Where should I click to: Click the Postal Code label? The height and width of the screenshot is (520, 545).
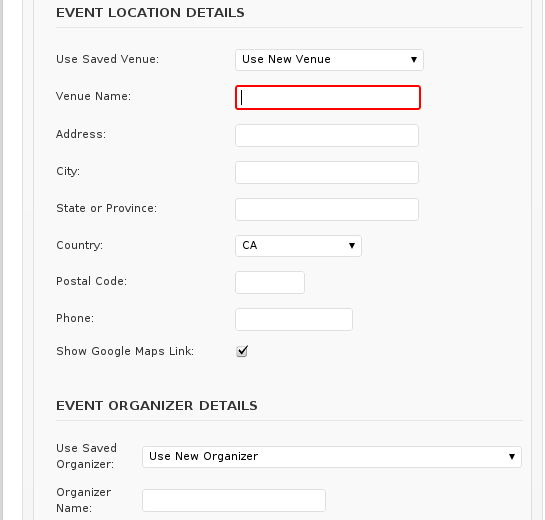pyautogui.click(x=92, y=281)
